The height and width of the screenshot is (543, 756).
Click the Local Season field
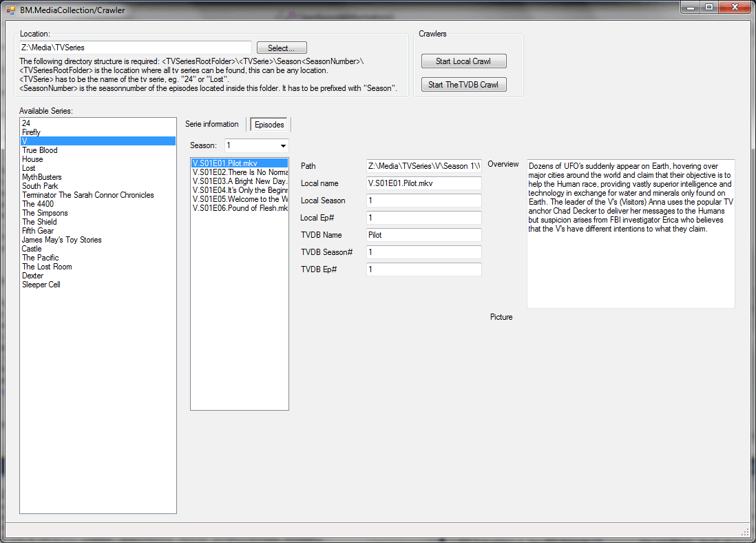[x=424, y=201]
